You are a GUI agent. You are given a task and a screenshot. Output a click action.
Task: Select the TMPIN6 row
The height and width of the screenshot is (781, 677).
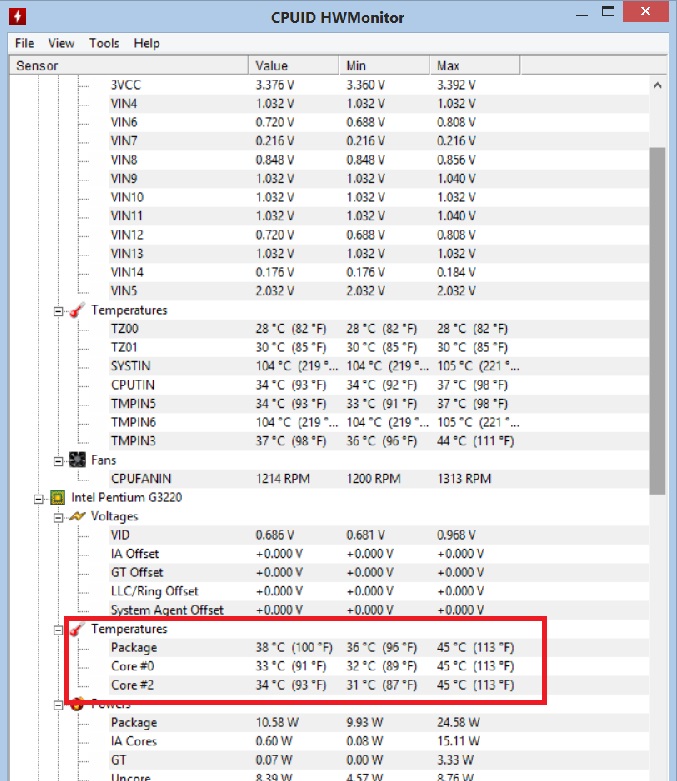379,422
